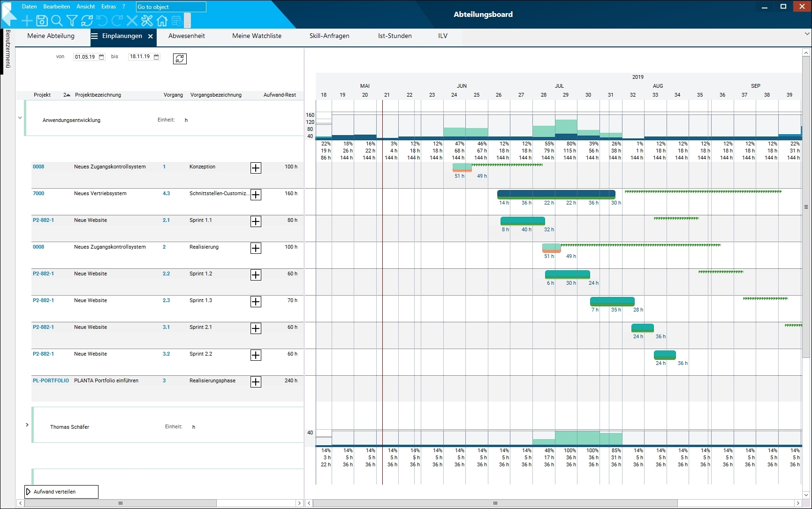Open project link 7000
This screenshot has height=509, width=812.
(38, 193)
